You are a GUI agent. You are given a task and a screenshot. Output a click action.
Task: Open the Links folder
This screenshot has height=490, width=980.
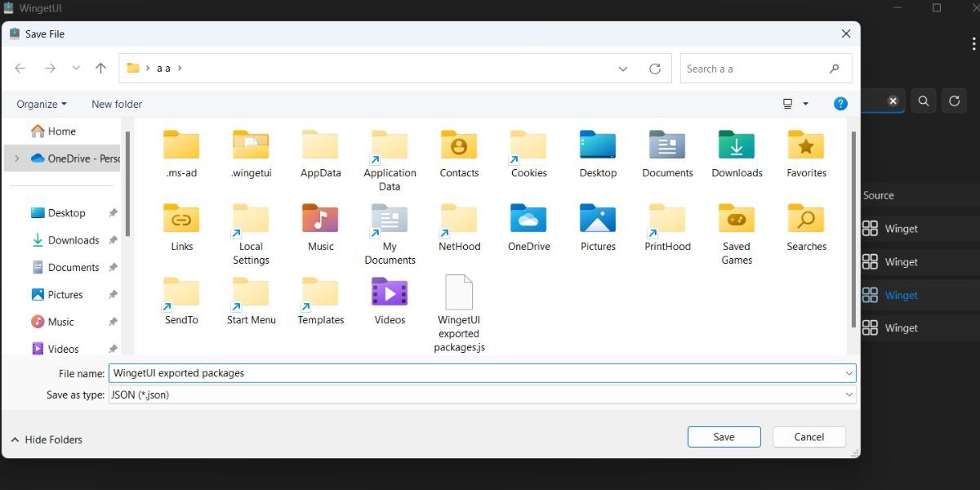181,228
